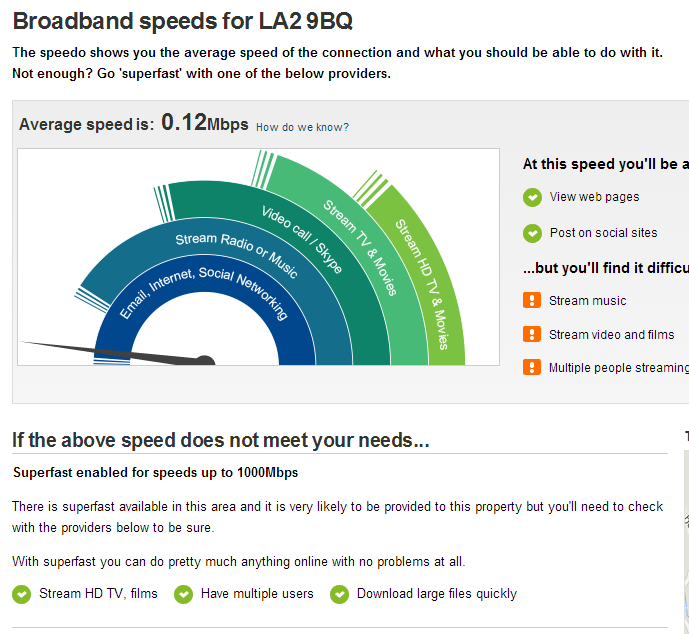Click the orange warning icon beside Multiple people streaming

point(532,367)
